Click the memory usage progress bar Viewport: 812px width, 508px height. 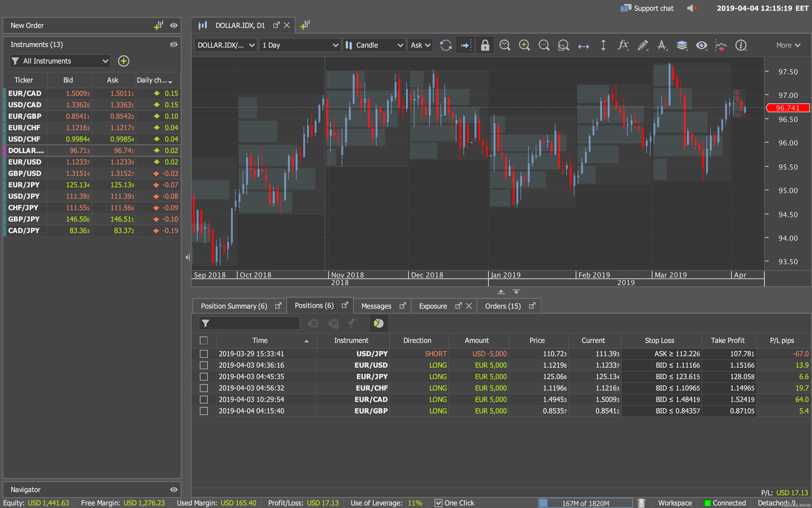585,503
